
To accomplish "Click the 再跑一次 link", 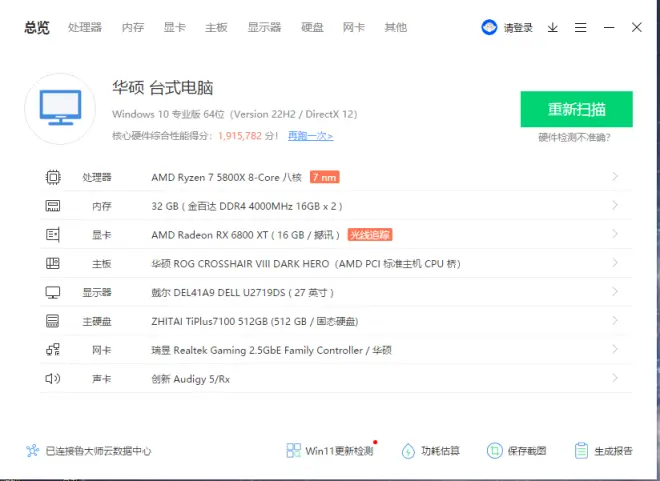I will [310, 136].
